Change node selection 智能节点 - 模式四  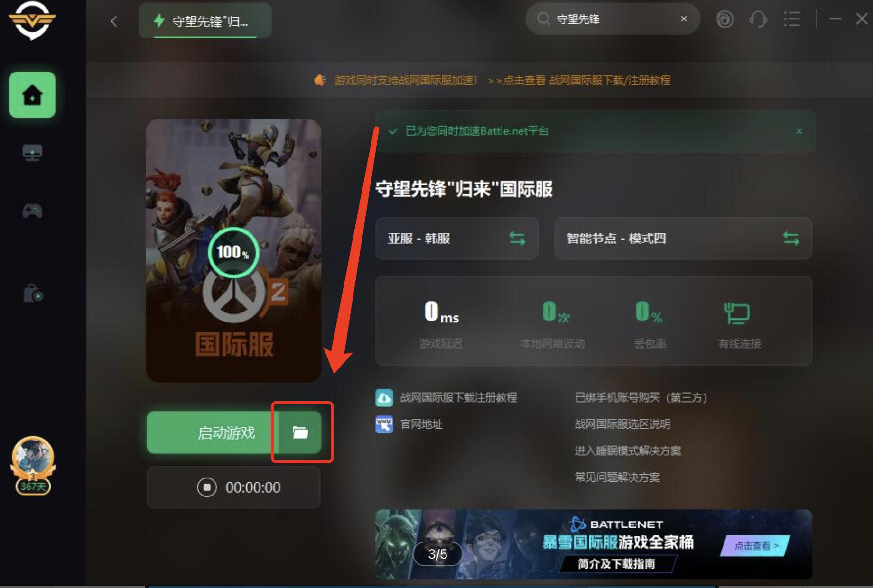683,238
